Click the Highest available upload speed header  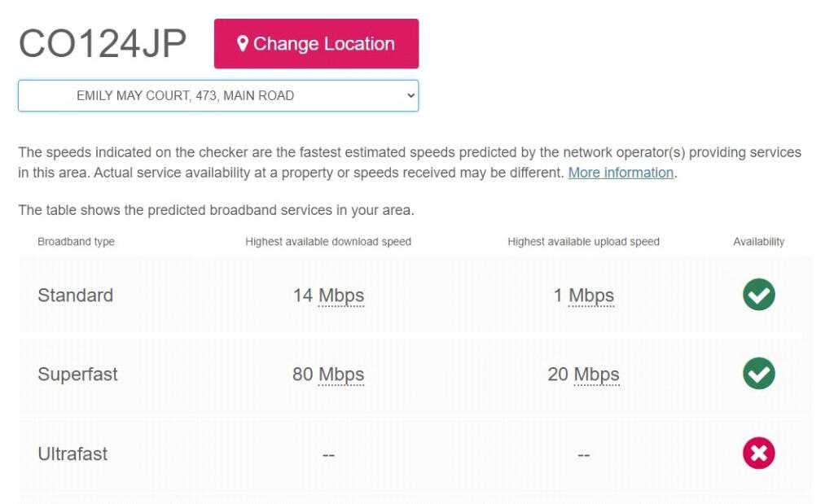583,242
